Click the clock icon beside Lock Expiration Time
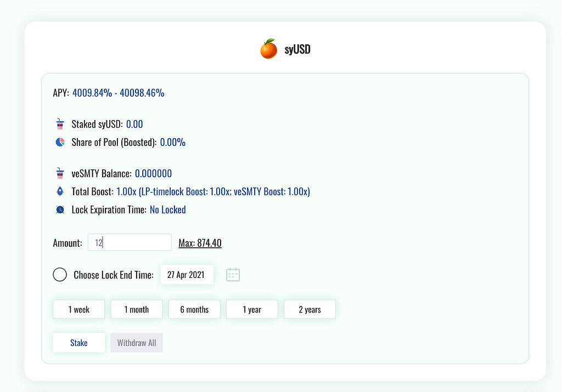 point(60,209)
